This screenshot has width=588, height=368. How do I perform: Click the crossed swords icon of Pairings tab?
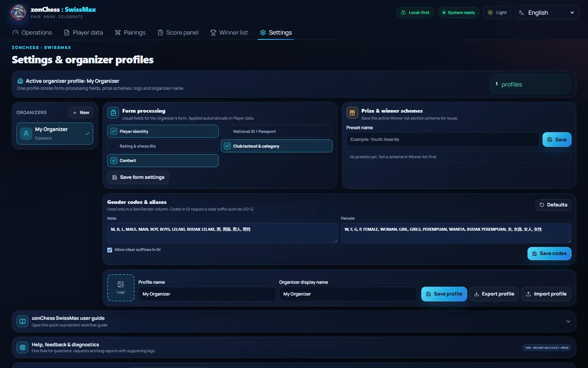118,33
